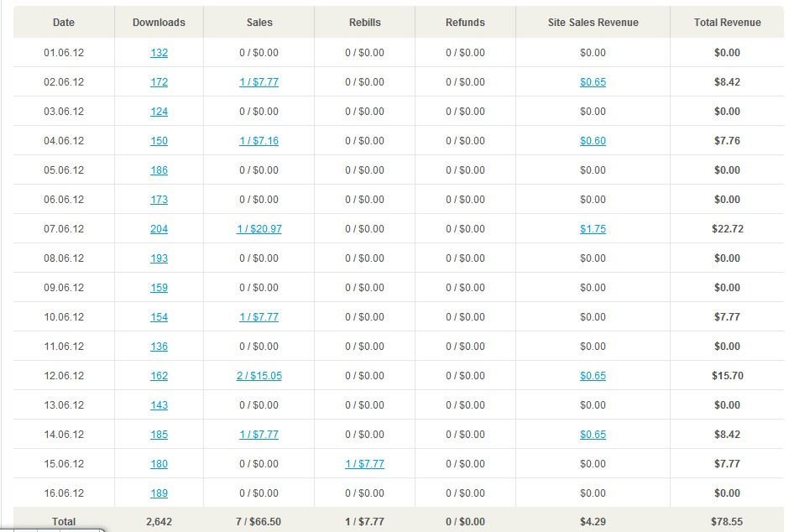Click the 186 downloads link for 05.06.12
The height and width of the screenshot is (532, 794).
159,170
